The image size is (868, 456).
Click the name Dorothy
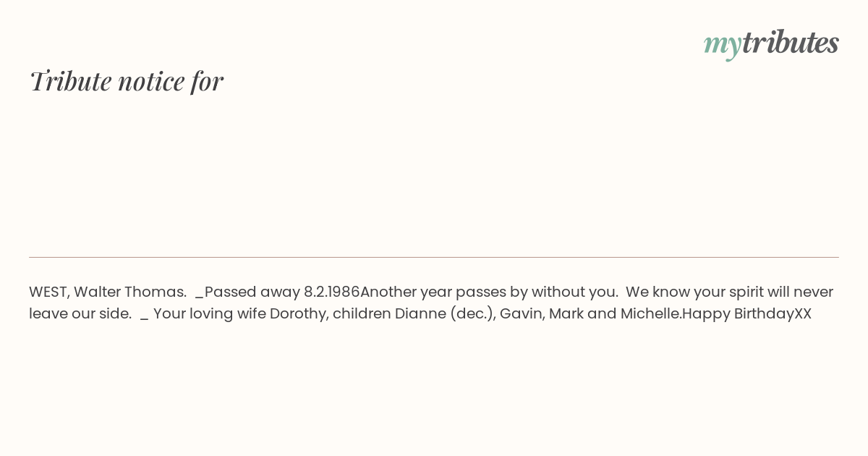(x=298, y=314)
